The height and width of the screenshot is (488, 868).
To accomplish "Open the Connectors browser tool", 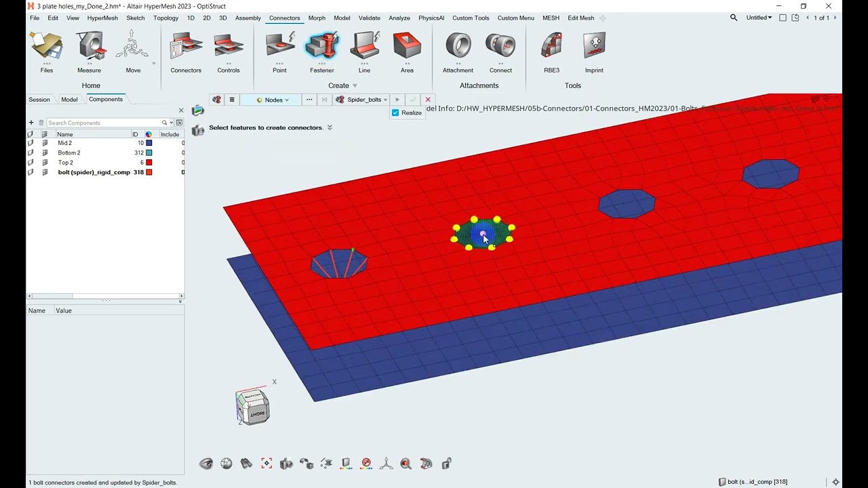I will tap(186, 52).
